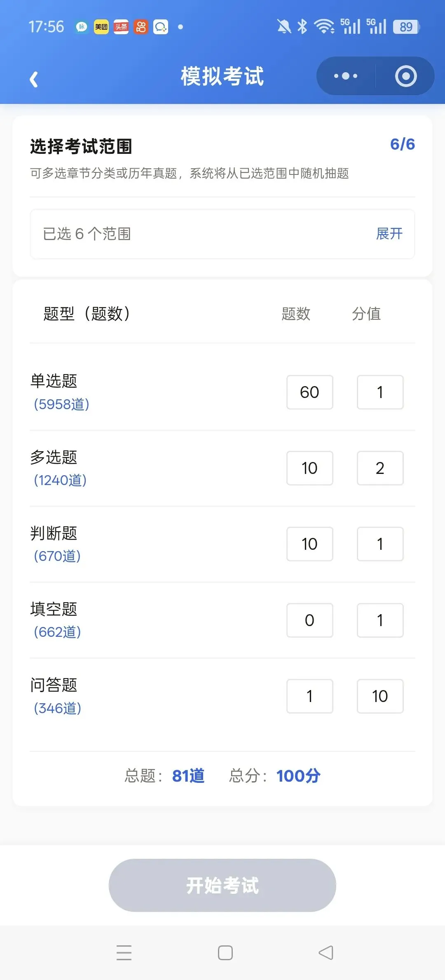Close mini-program via circle target icon
Viewport: 445px width, 980px height.
click(x=406, y=76)
